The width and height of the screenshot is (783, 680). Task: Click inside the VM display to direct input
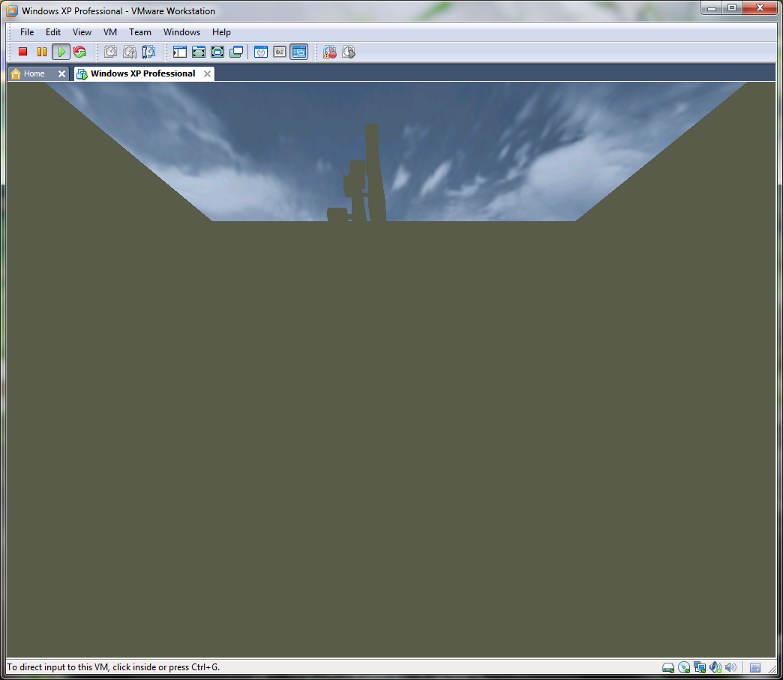click(x=391, y=369)
